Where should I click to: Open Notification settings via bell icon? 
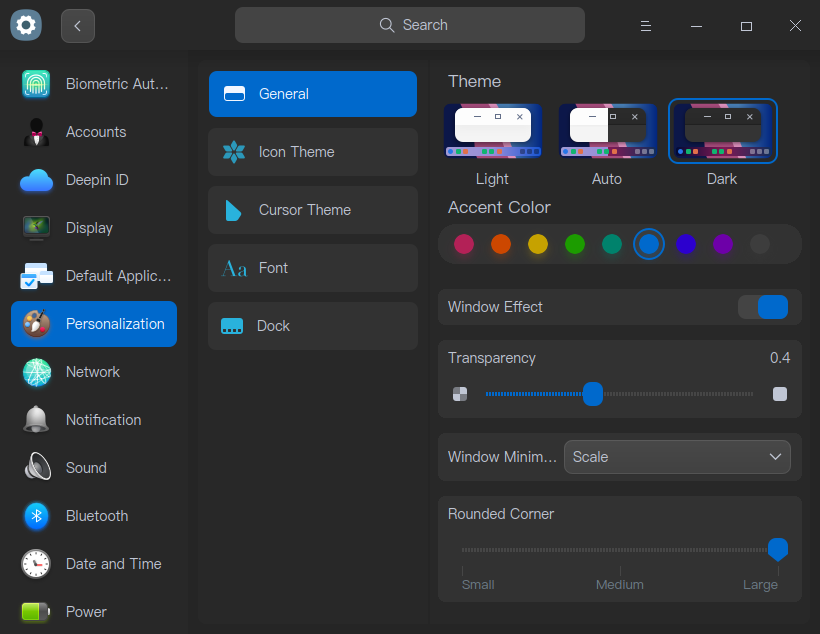tap(36, 420)
